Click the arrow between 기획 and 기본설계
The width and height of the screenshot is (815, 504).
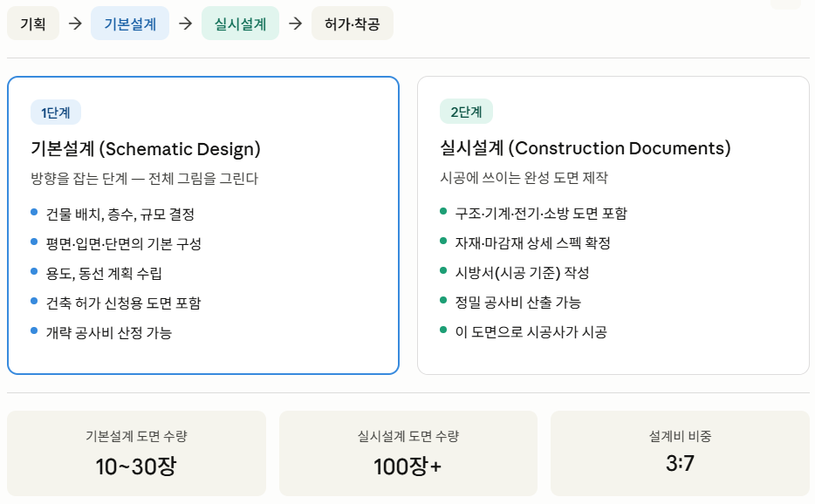point(75,24)
